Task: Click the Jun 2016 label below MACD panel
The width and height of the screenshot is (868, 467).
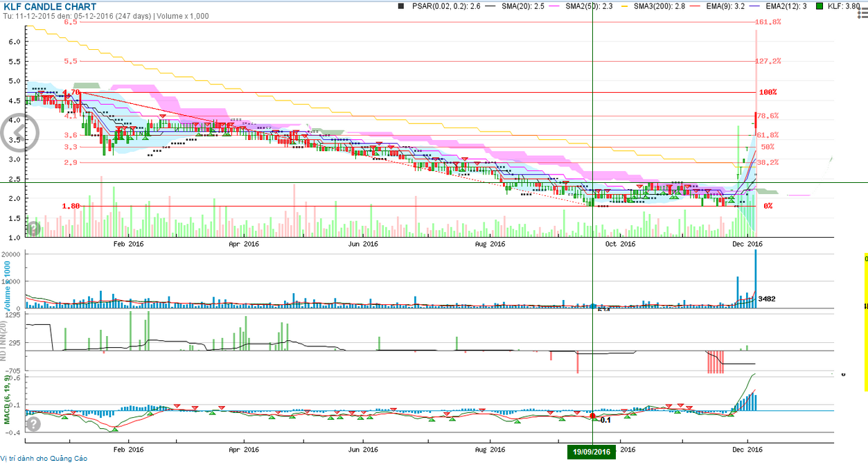Action: point(363,449)
